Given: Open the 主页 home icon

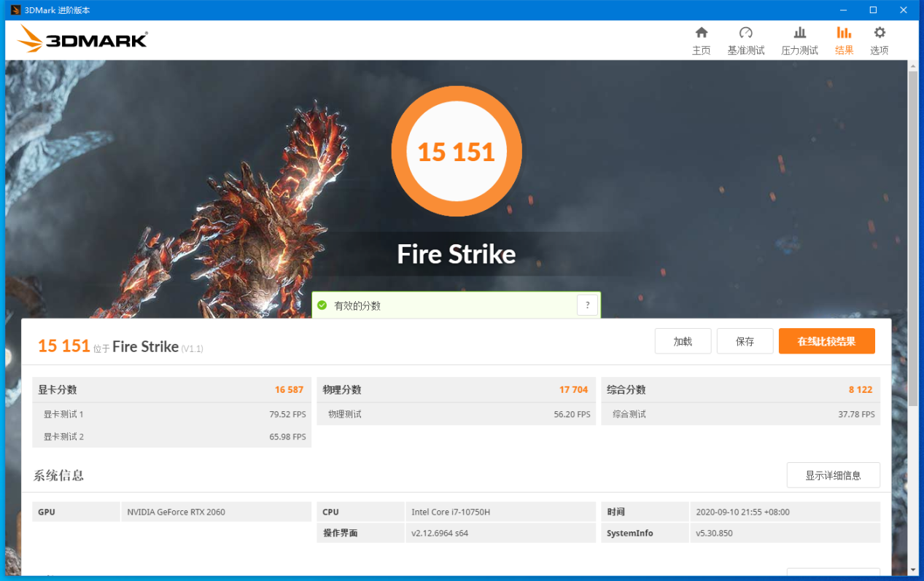Looking at the screenshot, I should tap(702, 33).
